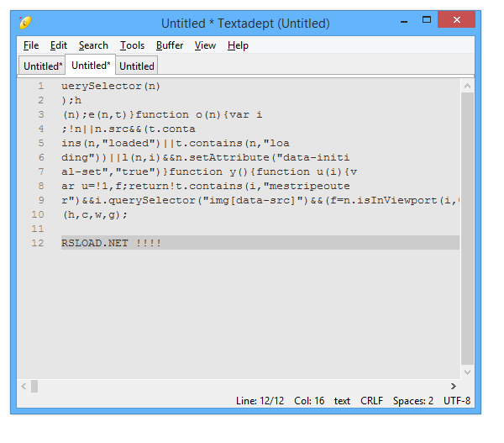Open the Buffer menu
Viewport: 504px width, 443px height.
170,45
